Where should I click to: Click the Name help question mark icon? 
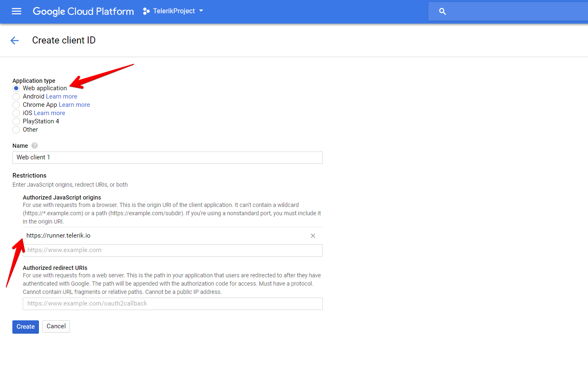coord(34,145)
